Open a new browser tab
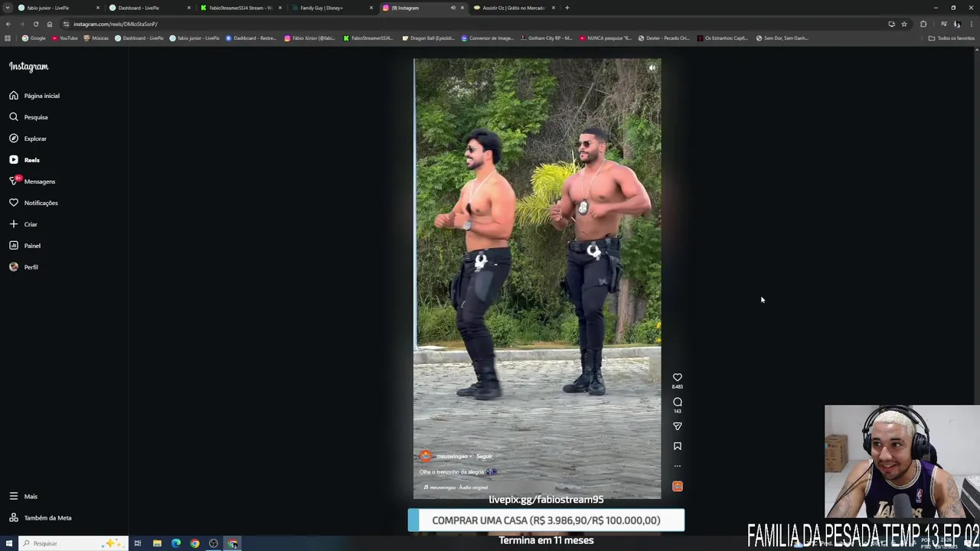The image size is (980, 551). click(x=567, y=8)
